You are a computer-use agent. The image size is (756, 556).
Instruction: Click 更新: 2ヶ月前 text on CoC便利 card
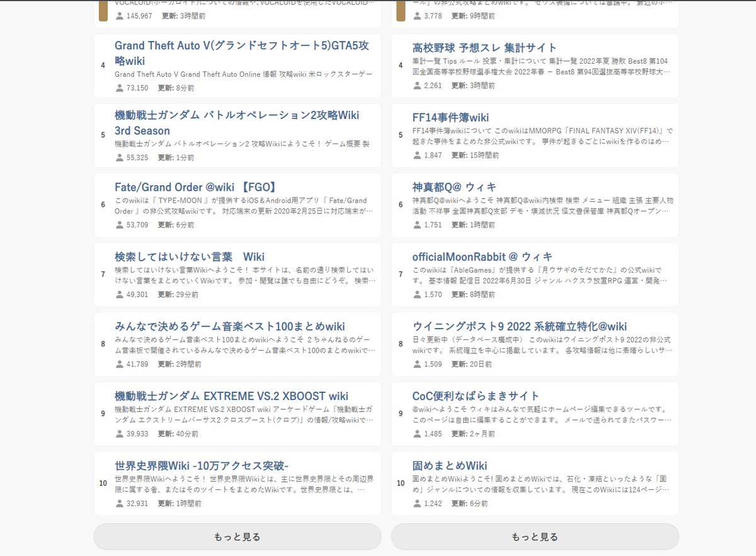click(x=473, y=434)
